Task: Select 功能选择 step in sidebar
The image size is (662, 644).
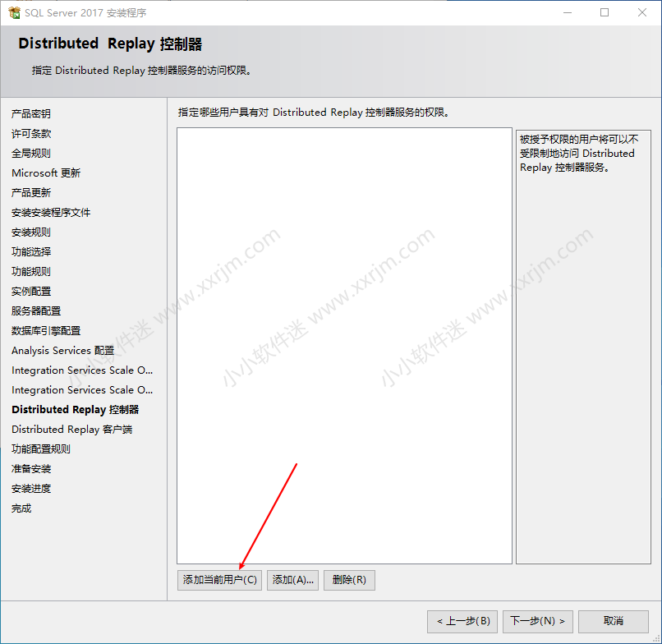Action: point(31,251)
